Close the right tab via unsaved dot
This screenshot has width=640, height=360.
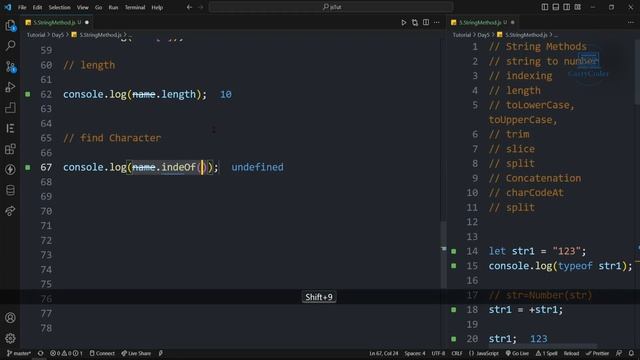[x=513, y=22]
